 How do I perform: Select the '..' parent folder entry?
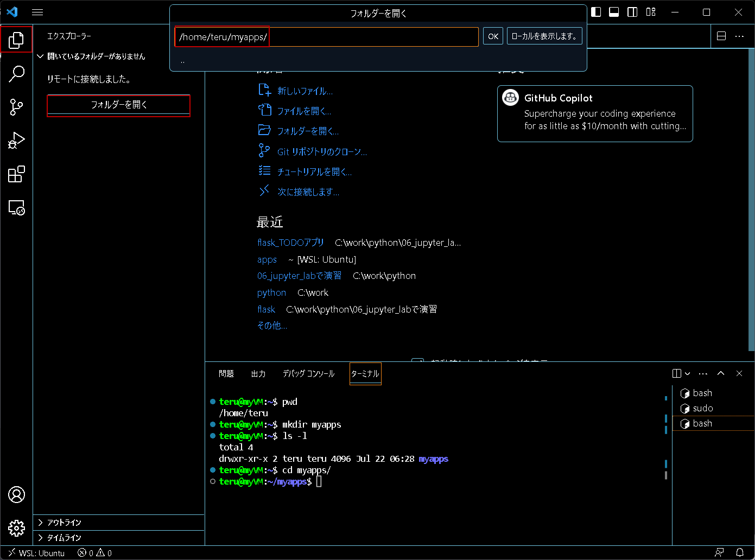(378, 61)
